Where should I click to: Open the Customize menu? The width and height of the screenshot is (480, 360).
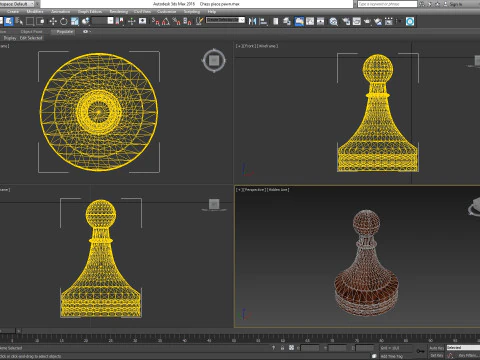click(166, 11)
